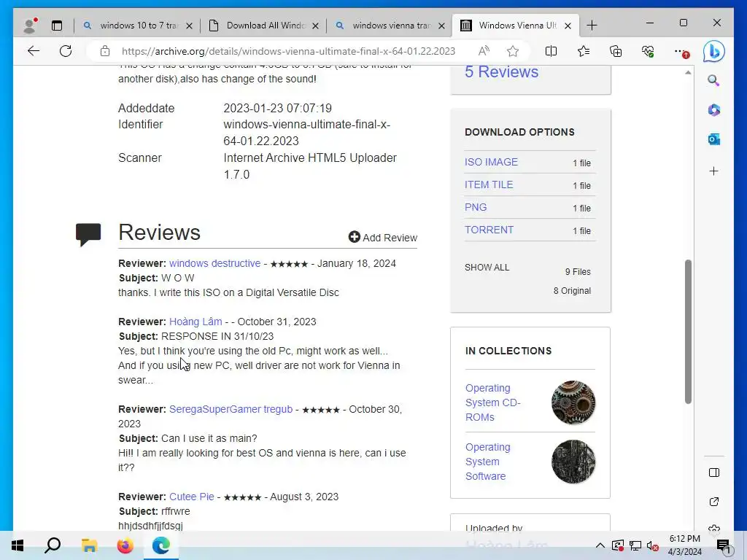Open Bing Copilot sidebar button
747x560 pixels.
click(x=713, y=51)
